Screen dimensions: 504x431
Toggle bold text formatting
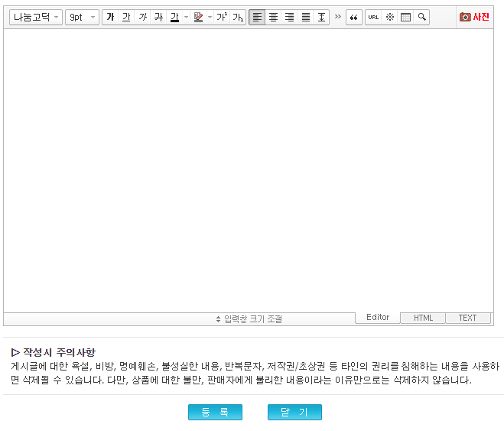click(110, 17)
